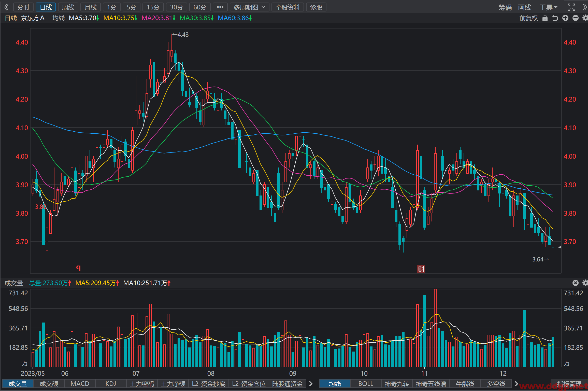
Task: Collapse the left panel with double chevron
Action: click(6, 7)
